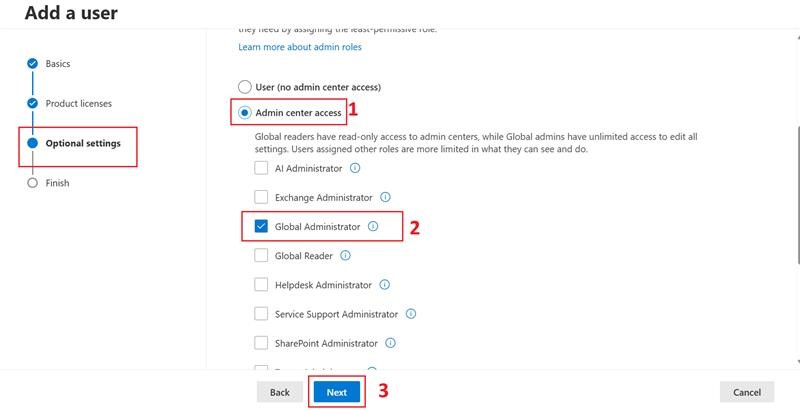The image size is (800, 410).
Task: Enable the Helpdesk Administrator checkbox
Action: (x=261, y=285)
